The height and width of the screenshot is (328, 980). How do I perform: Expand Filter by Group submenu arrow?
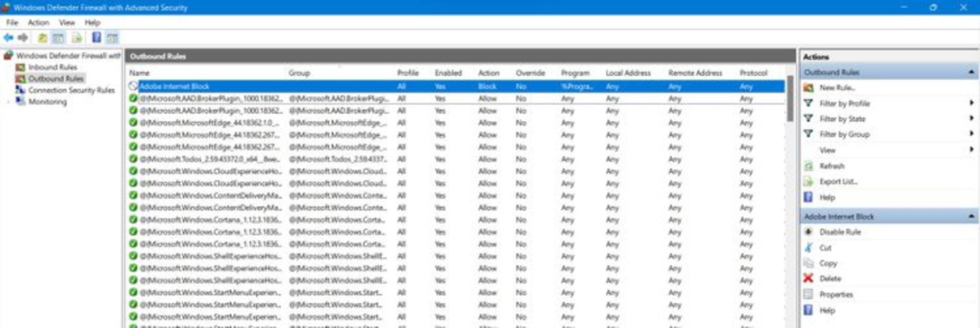coord(971,134)
